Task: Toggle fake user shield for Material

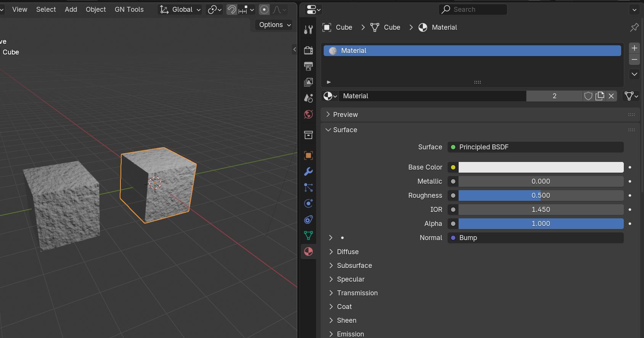Action: (588, 96)
